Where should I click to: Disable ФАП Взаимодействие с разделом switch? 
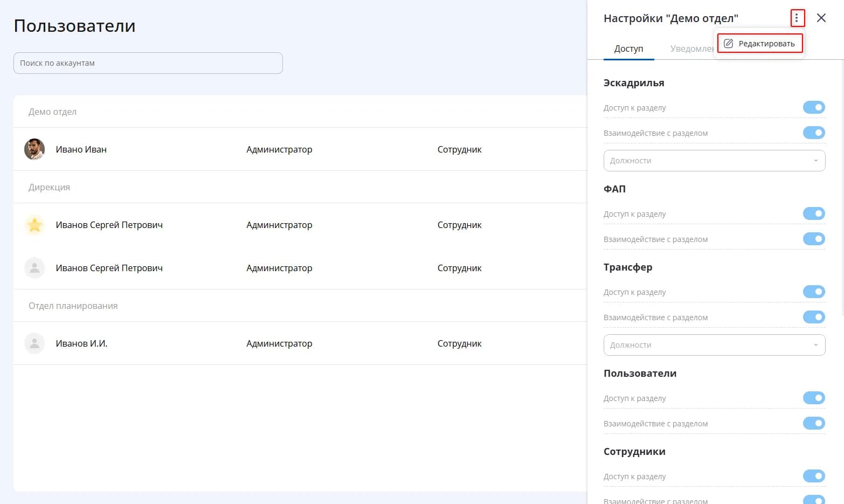click(x=814, y=239)
